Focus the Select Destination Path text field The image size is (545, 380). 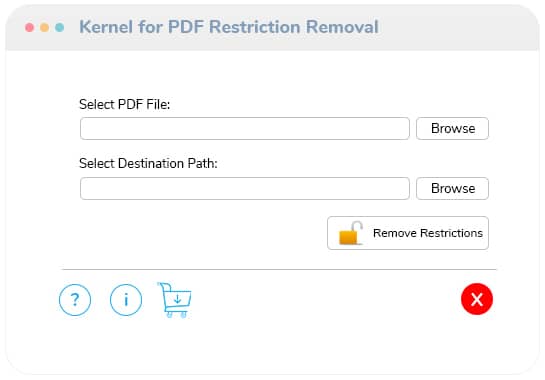click(x=245, y=188)
